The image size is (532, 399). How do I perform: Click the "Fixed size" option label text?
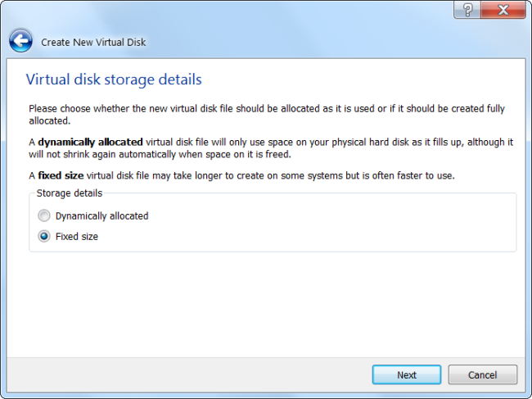77,237
